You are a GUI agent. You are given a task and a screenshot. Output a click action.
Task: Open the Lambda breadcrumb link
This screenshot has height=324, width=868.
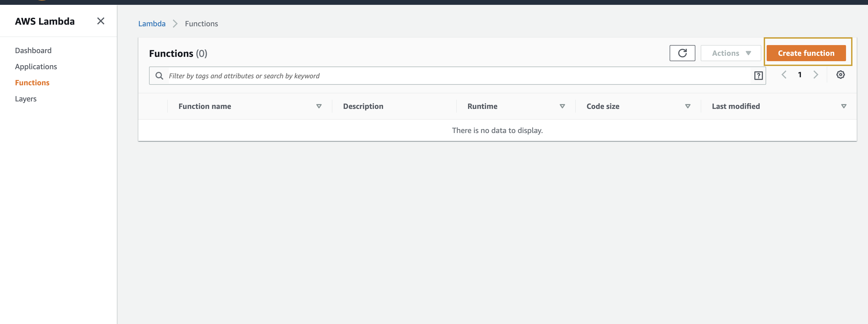coord(152,24)
